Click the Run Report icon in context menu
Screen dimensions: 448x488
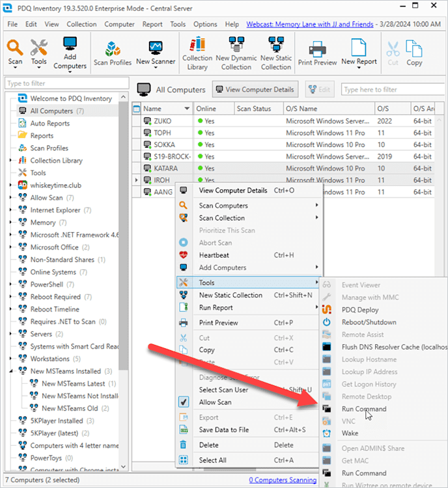coord(184,308)
